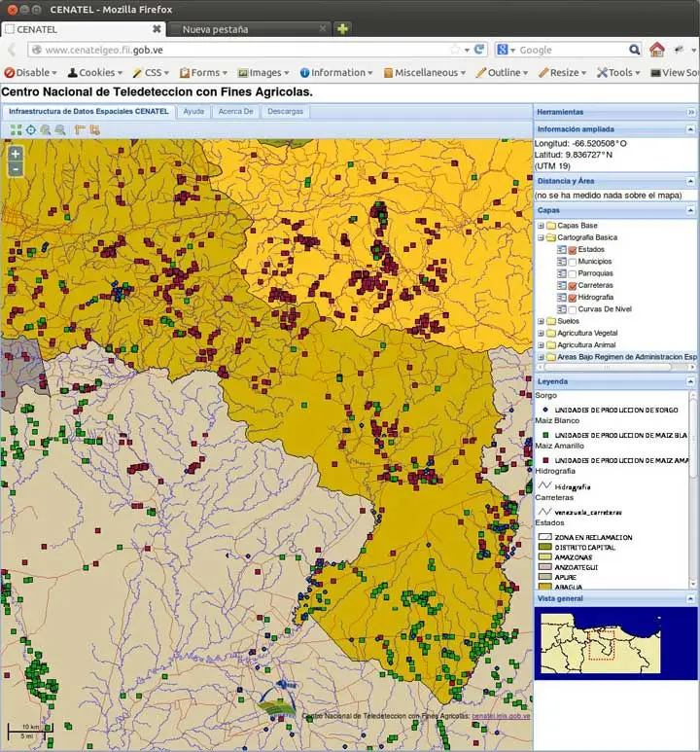This screenshot has width=700, height=752.
Task: Click the Firefox home icon
Action: point(657,50)
